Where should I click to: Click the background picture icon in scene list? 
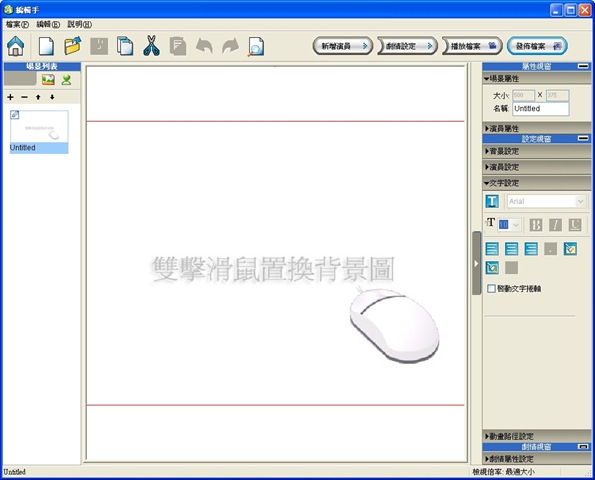48,79
